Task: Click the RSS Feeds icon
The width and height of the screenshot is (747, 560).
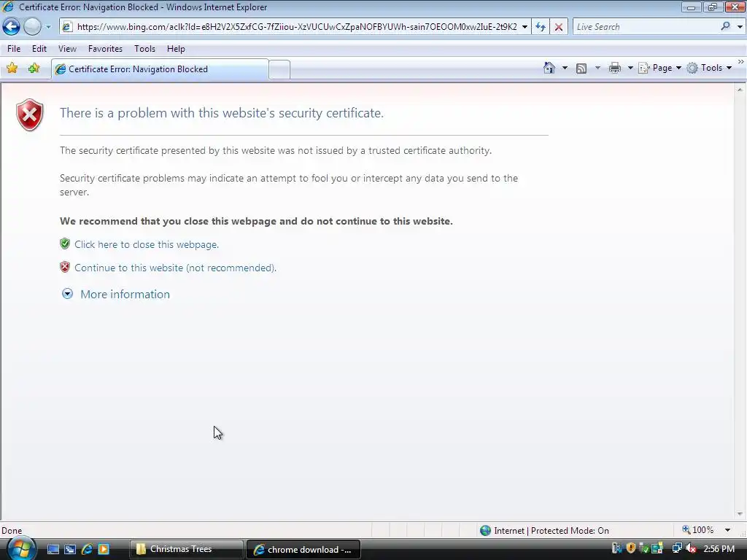Action: (581, 68)
